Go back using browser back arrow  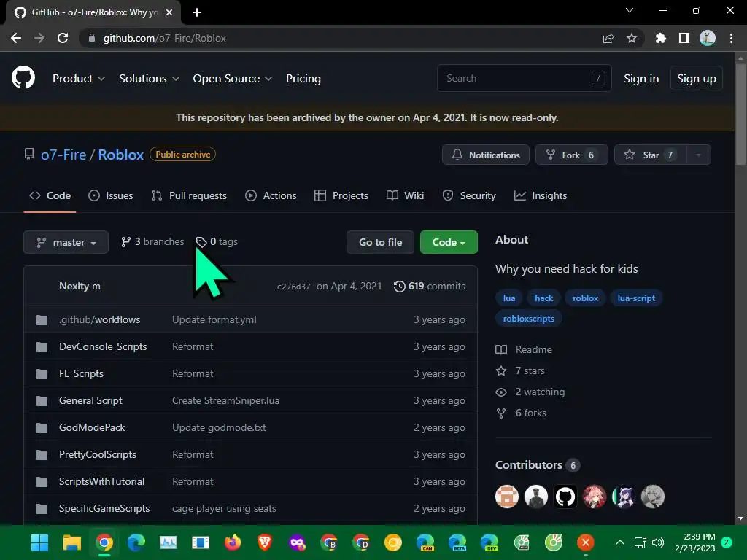click(x=16, y=38)
